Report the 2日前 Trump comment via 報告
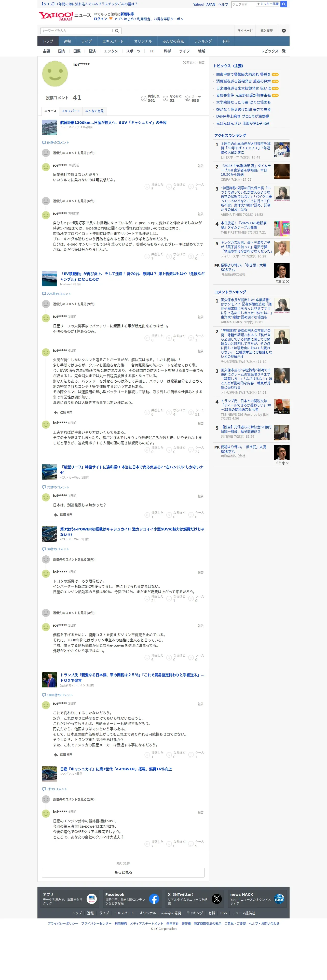Viewport: 327px width, 980px height. pos(201,704)
